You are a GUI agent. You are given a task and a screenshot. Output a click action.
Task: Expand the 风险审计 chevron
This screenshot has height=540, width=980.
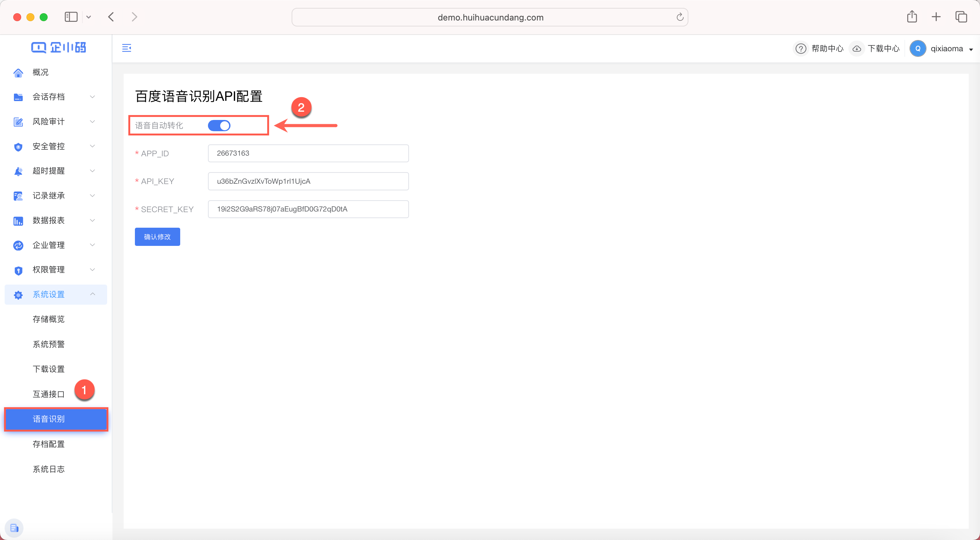click(x=92, y=121)
